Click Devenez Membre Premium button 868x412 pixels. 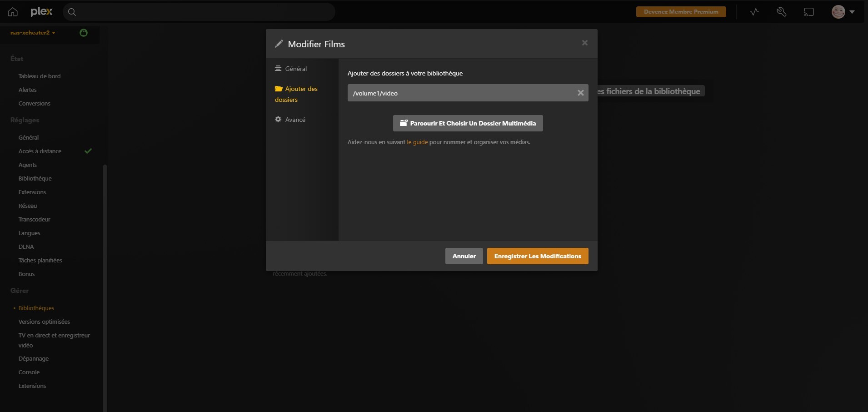click(x=681, y=12)
